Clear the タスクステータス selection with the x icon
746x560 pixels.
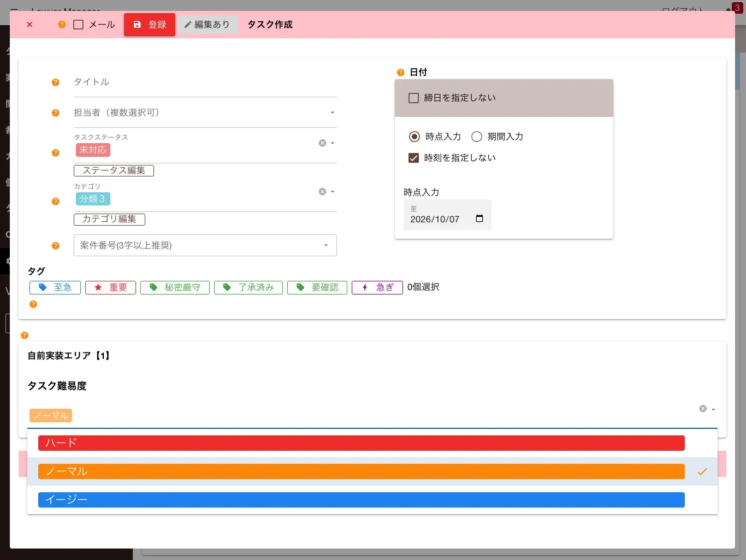(x=322, y=143)
